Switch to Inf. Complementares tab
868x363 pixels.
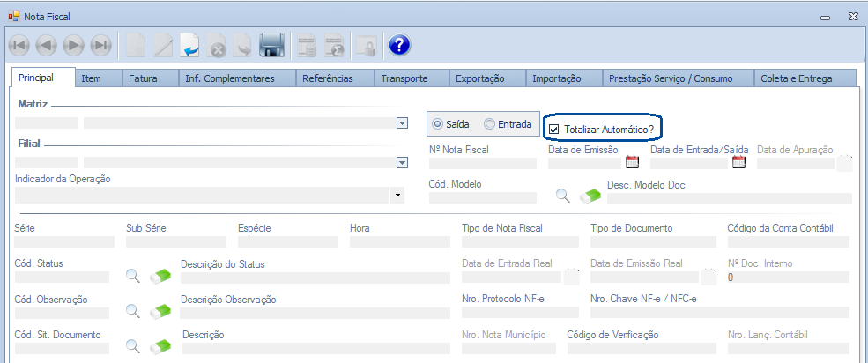point(237,78)
